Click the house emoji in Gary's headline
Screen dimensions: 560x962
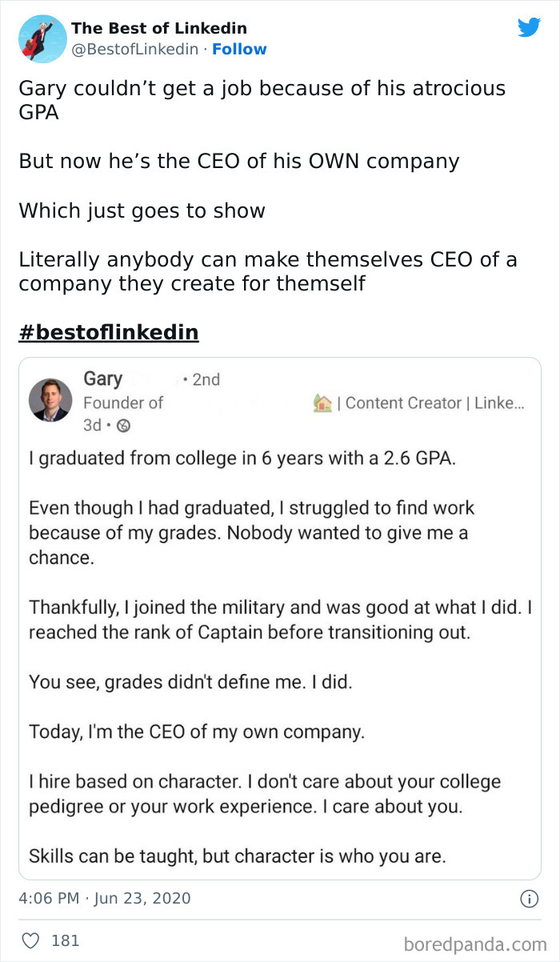(x=322, y=403)
